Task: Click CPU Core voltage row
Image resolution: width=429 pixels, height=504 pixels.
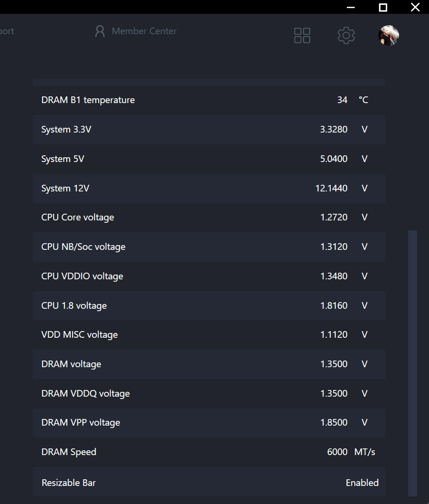Action: tap(209, 217)
